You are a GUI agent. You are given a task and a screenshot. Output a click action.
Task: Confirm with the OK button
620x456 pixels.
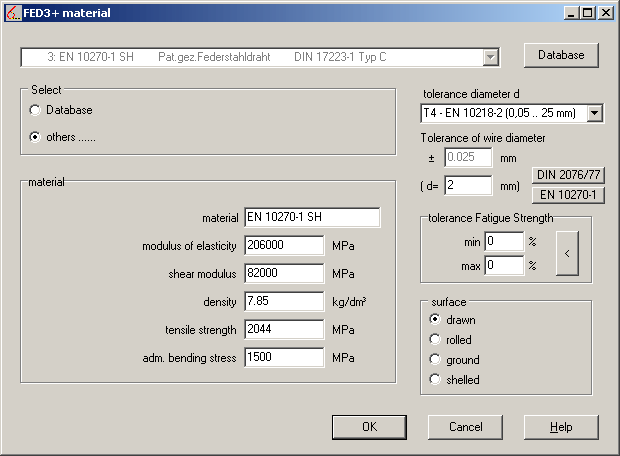369,427
